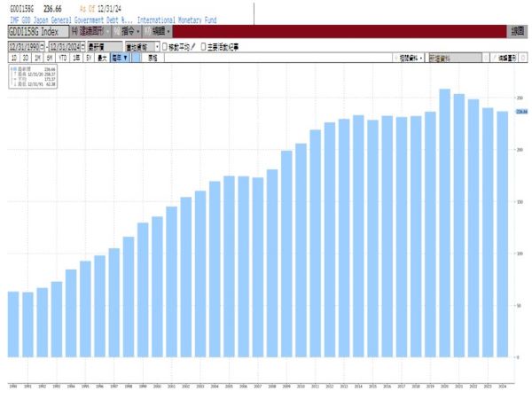The image size is (532, 399).
Task: Toggle the 主要活動紀事 key events checkbox
Action: 203,46
